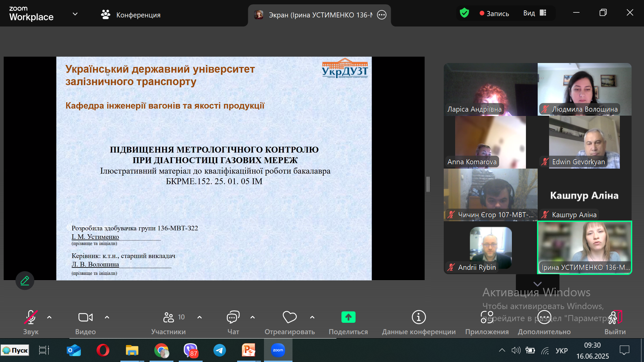This screenshot has height=362, width=644.
Task: Open Task View icon in taskbar
Action: [x=44, y=350]
